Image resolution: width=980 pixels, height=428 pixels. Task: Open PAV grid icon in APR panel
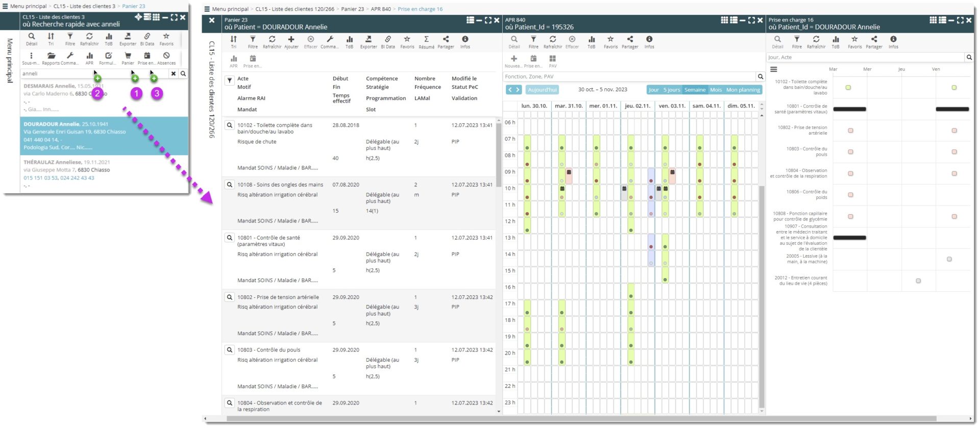point(552,59)
